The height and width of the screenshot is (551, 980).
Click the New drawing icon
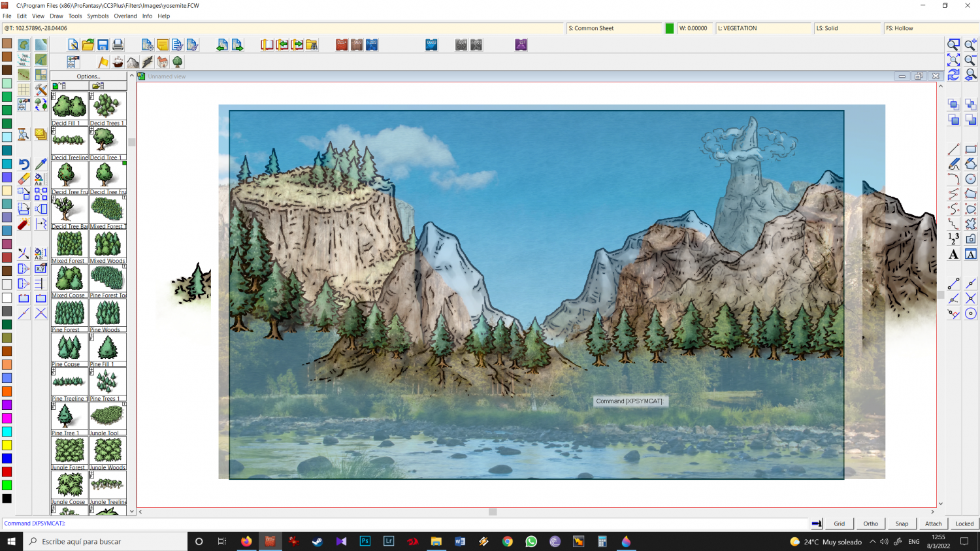(x=73, y=44)
